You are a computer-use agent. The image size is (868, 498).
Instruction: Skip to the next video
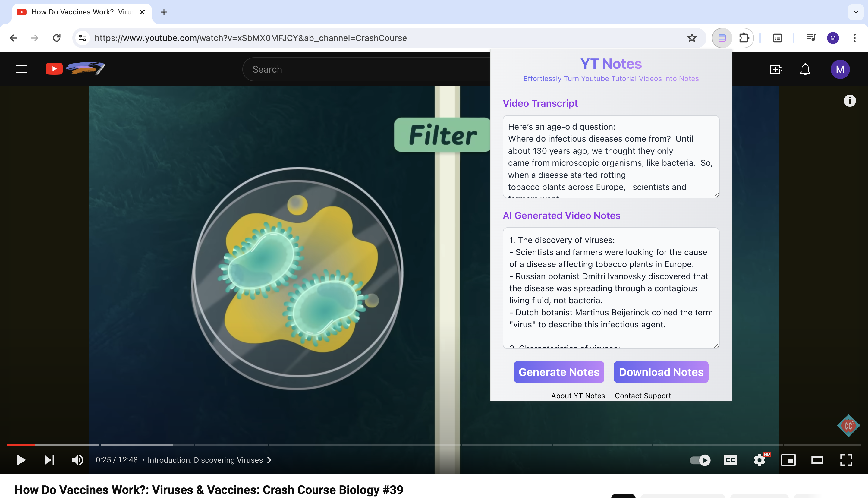pyautogui.click(x=49, y=460)
